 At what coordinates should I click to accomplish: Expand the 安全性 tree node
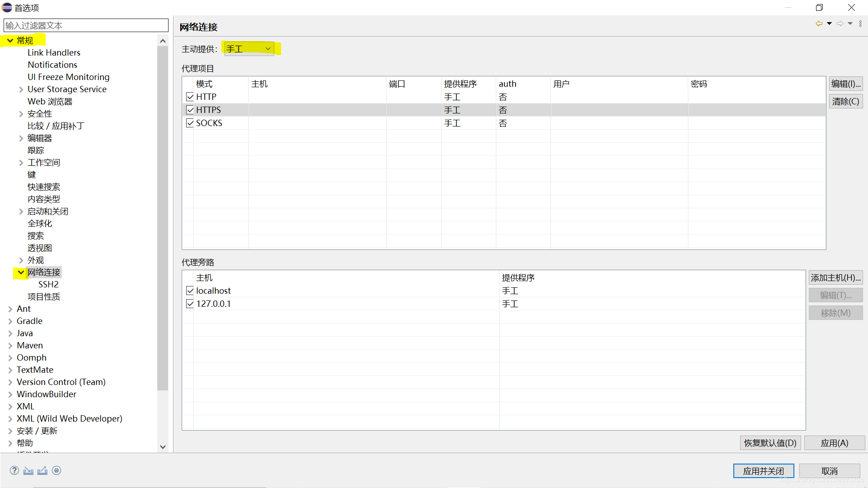[x=21, y=114]
